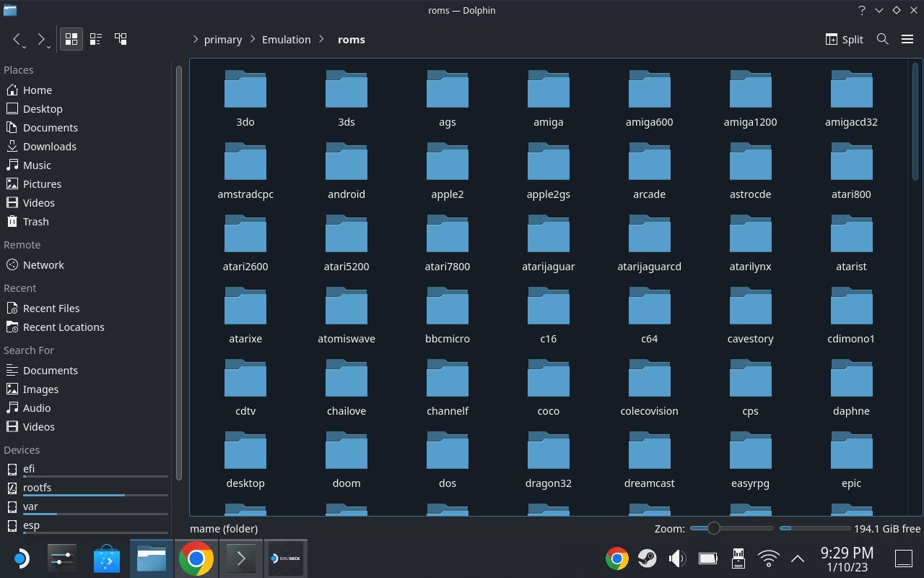Switch to Icons view mode

pyautogui.click(x=71, y=39)
